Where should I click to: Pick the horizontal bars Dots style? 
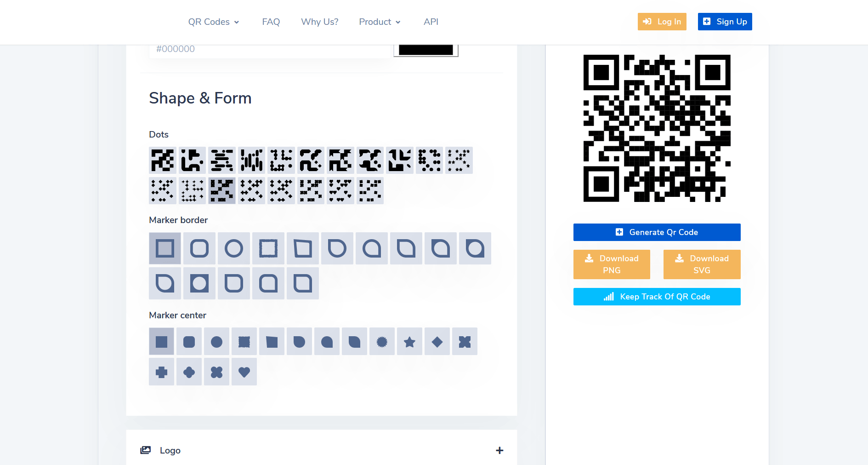(x=222, y=160)
